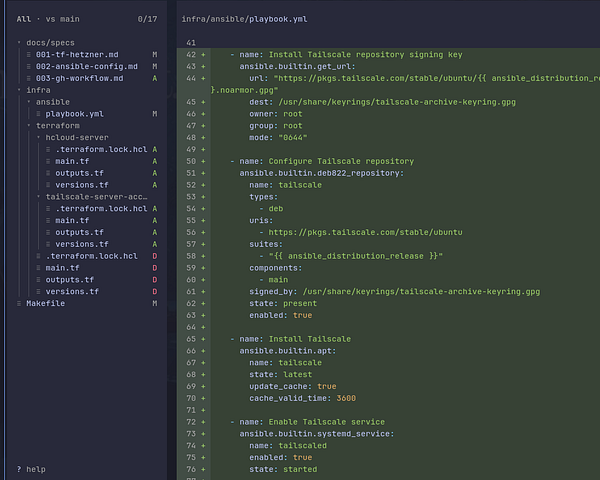Click the 'All · vs main' filter header
Screen dimensions: 600x480
48,19
